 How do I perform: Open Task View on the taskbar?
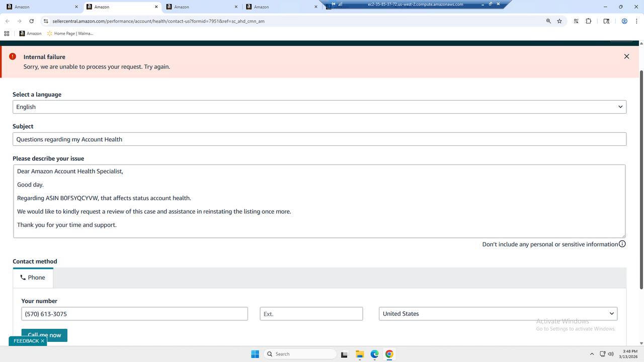(345, 354)
